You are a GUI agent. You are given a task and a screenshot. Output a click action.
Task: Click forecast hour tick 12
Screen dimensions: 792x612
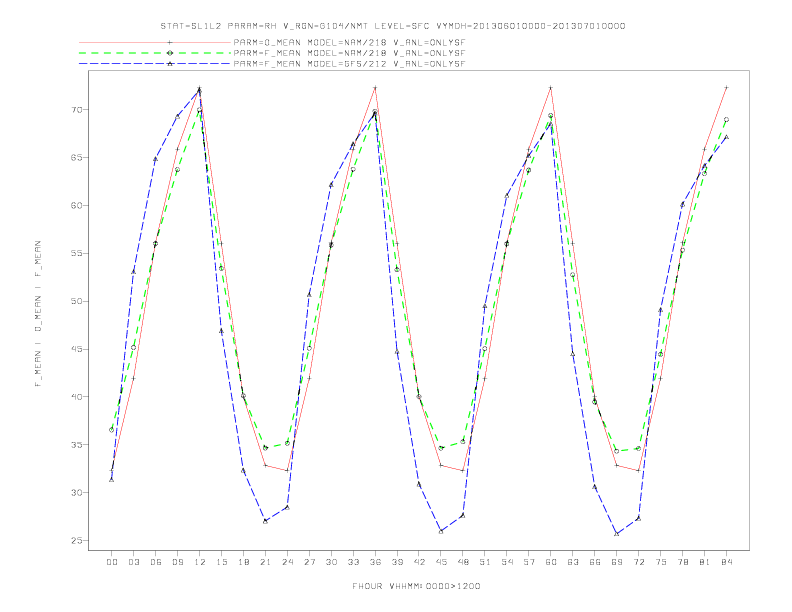coord(200,562)
